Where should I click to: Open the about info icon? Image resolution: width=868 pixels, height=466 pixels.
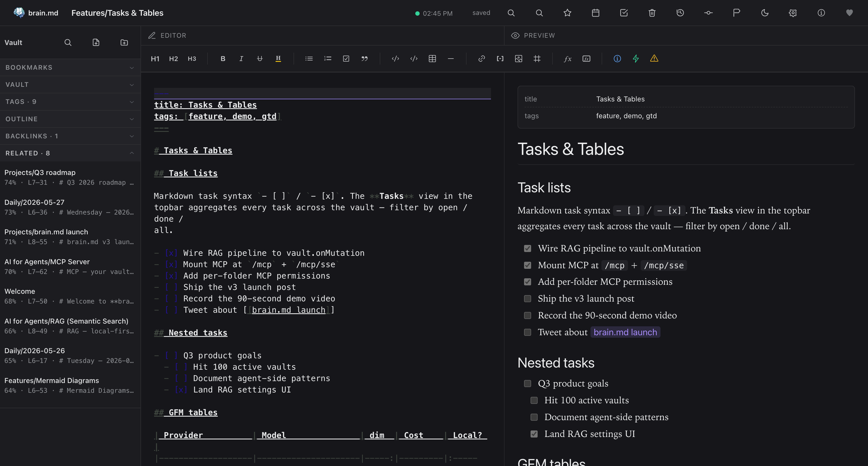(821, 13)
